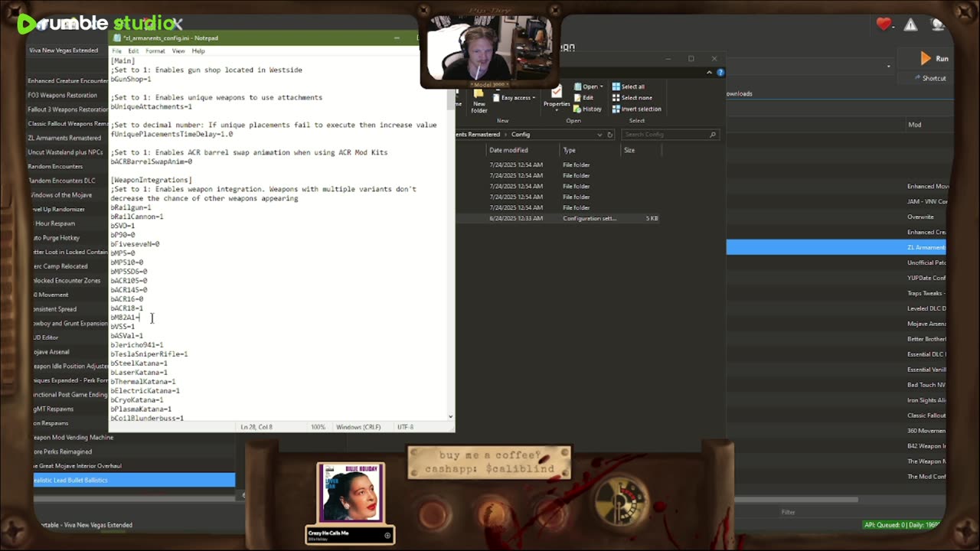This screenshot has width=980, height=551.
Task: Click History in Explorer's Open group
Action: [x=587, y=109]
